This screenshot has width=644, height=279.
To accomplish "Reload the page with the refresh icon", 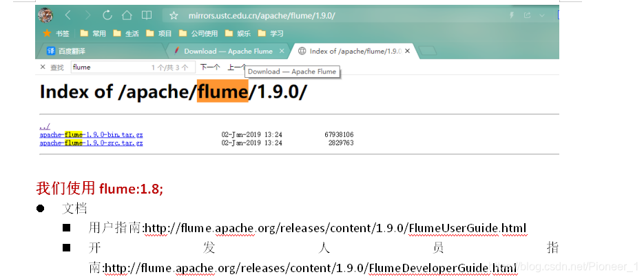I will (107, 16).
